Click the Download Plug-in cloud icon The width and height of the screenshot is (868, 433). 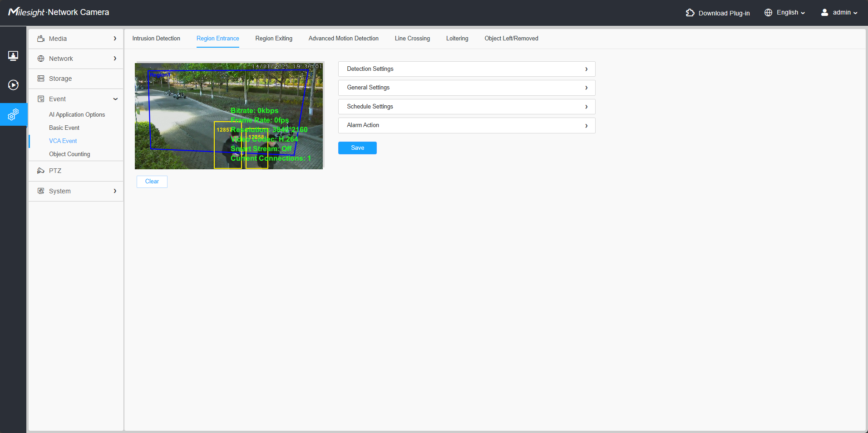[x=690, y=13]
